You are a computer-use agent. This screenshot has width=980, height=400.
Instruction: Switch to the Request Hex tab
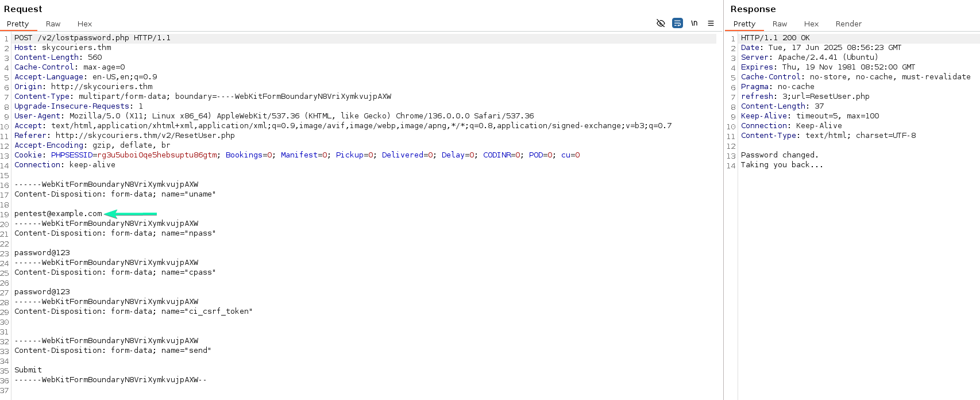pyautogui.click(x=84, y=24)
